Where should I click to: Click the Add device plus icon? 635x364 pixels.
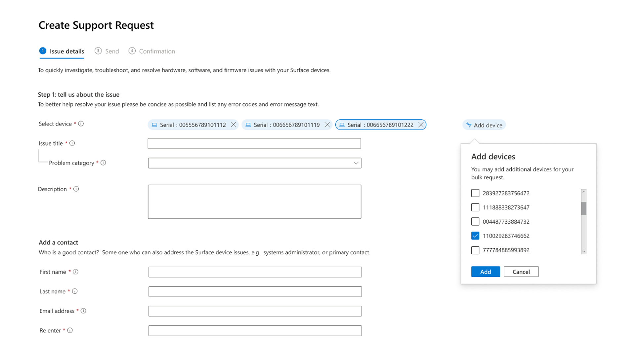click(x=469, y=125)
